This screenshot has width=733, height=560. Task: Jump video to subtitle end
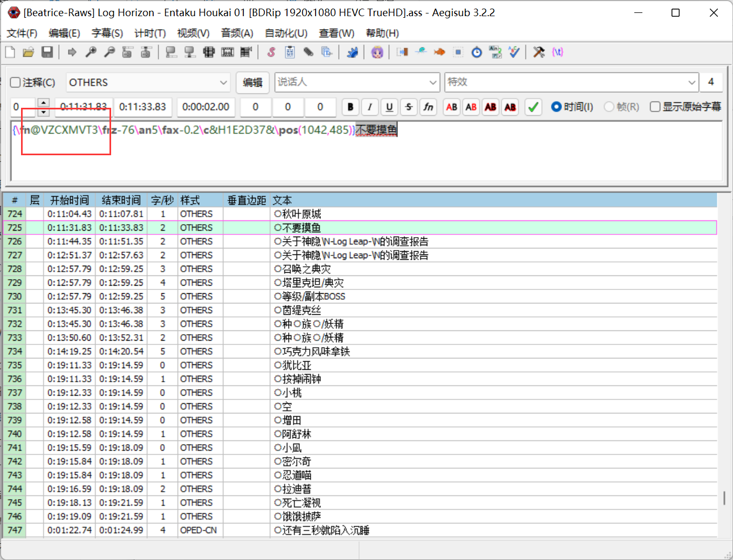point(146,52)
